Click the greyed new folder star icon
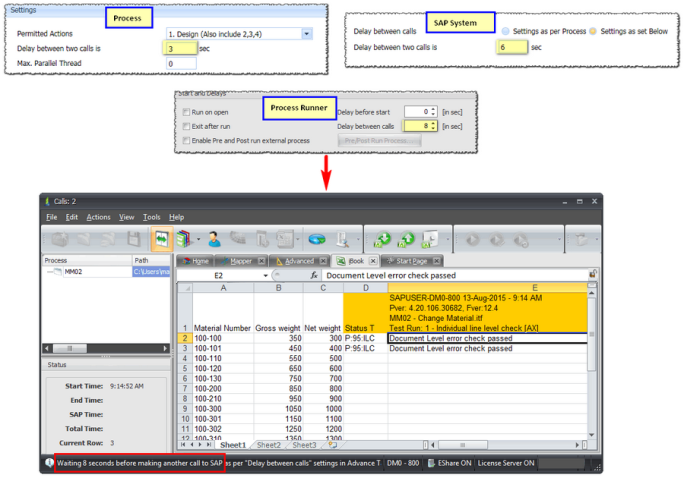Viewport: 684px width, 481px height. coord(60,239)
